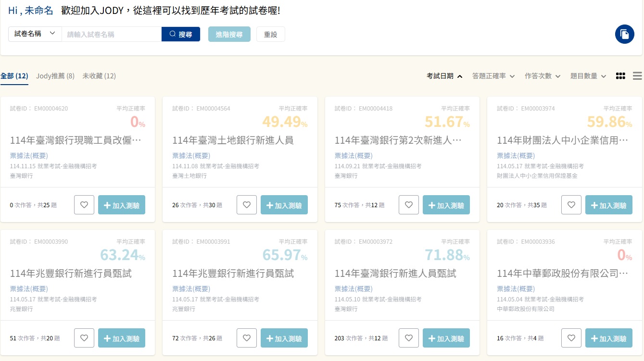The width and height of the screenshot is (644, 361).
Task: Toggle heart favorite on exam EM00003936
Action: (x=571, y=338)
